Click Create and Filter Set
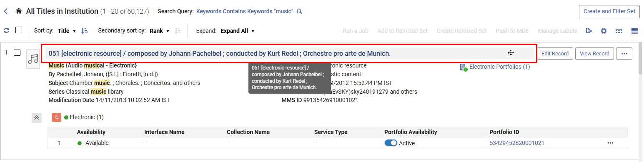This screenshot has height=162, width=644. pyautogui.click(x=609, y=11)
